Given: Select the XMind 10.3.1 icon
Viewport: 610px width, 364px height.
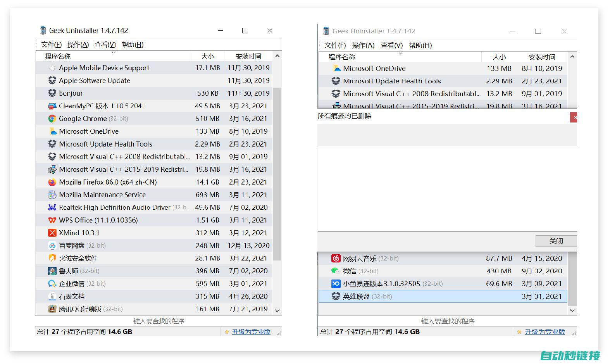Looking at the screenshot, I should tap(52, 233).
